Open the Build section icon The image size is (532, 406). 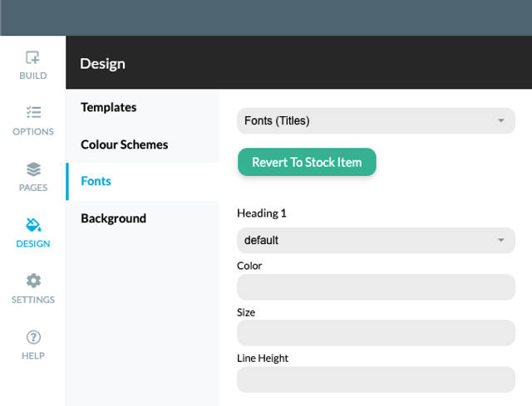[x=32, y=57]
